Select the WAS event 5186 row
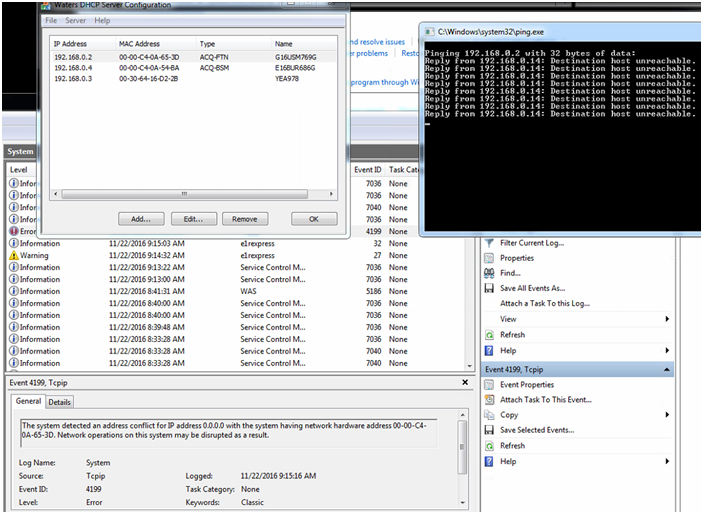The height and width of the screenshot is (514, 703). click(237, 292)
